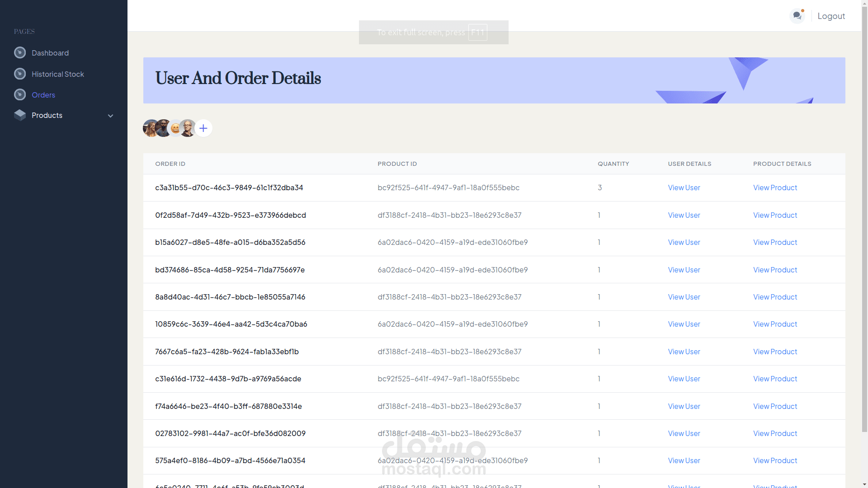The width and height of the screenshot is (868, 488).
Task: Select the laughing emoji avatar
Action: point(175,129)
